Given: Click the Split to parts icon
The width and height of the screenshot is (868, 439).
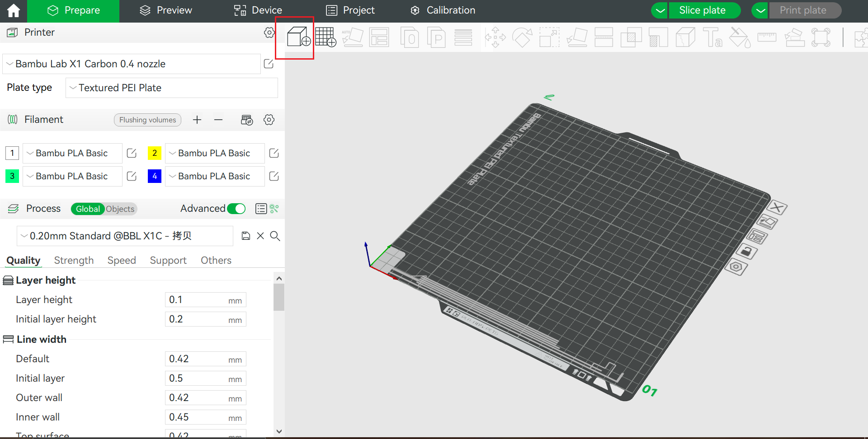Looking at the screenshot, I should click(436, 37).
